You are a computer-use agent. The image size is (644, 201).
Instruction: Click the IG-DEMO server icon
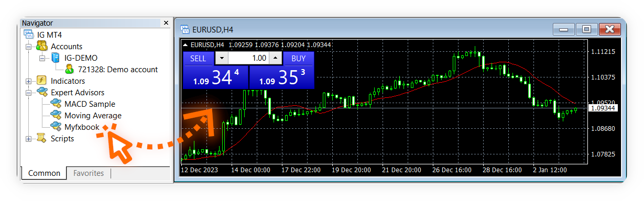point(56,58)
